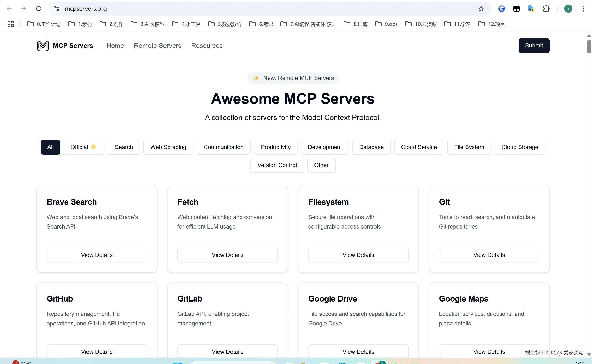Filter by the Official category
592x364 pixels.
tap(83, 147)
